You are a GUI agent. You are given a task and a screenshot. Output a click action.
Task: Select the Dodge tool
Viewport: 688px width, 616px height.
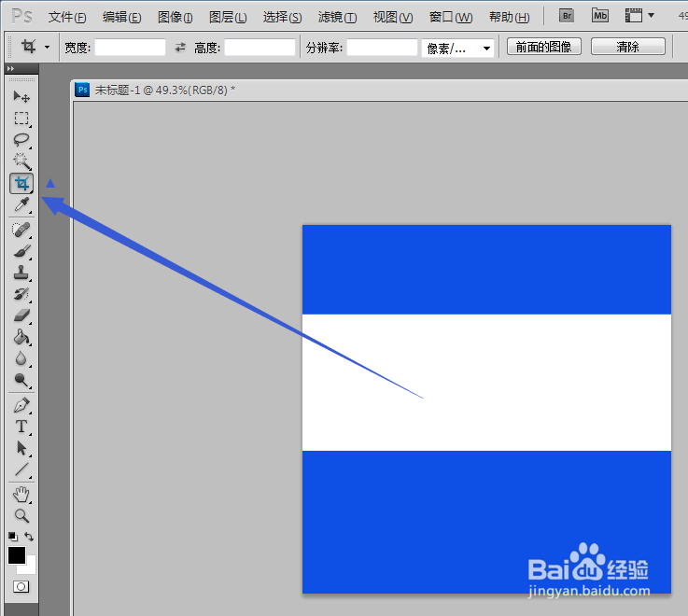click(x=21, y=380)
